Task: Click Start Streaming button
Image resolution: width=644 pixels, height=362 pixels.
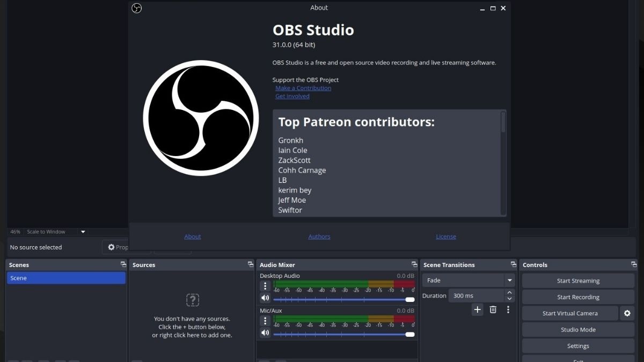Action: (578, 280)
